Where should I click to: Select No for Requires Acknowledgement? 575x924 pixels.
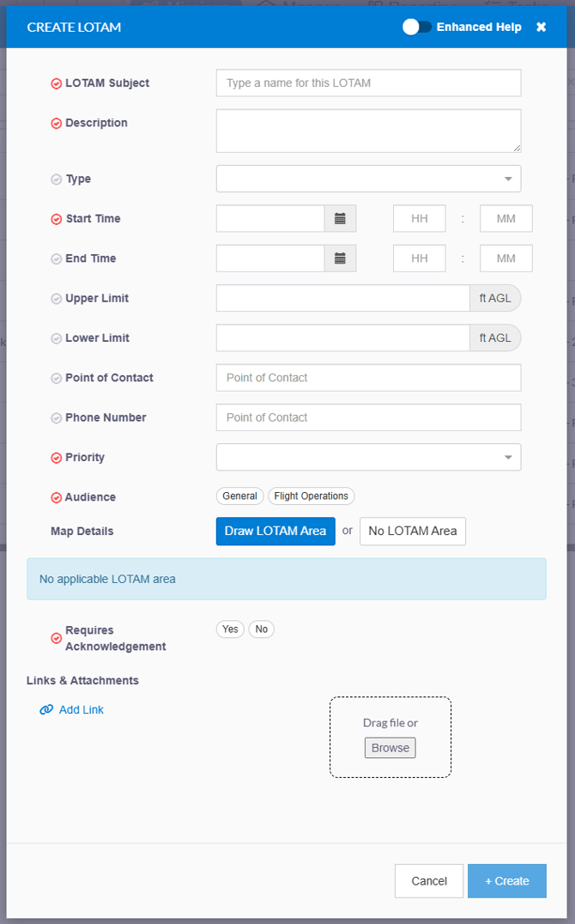(261, 629)
